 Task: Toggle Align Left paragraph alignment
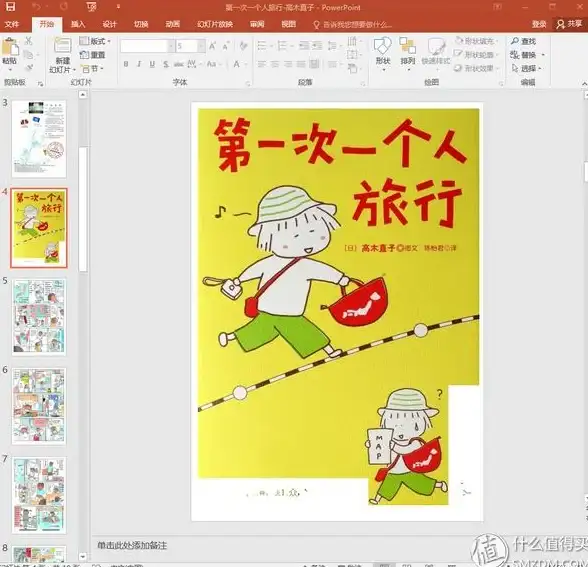point(262,64)
